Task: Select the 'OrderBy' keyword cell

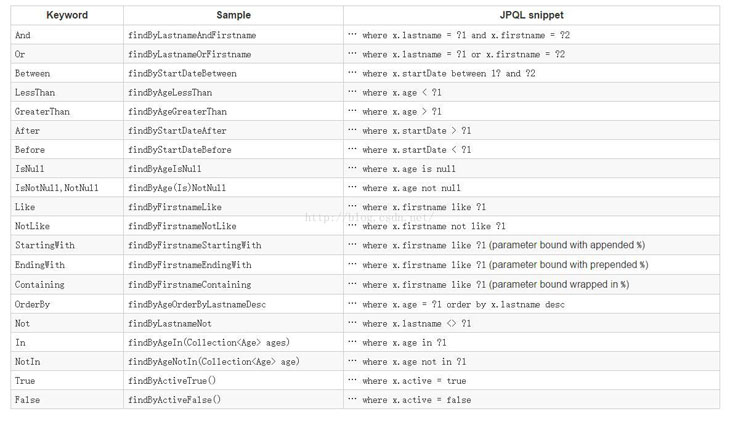Action: coord(33,304)
